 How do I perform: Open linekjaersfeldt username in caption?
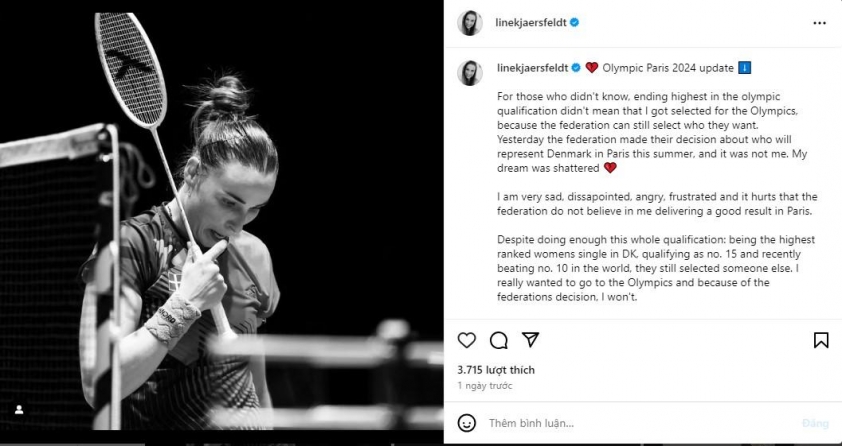click(531, 68)
